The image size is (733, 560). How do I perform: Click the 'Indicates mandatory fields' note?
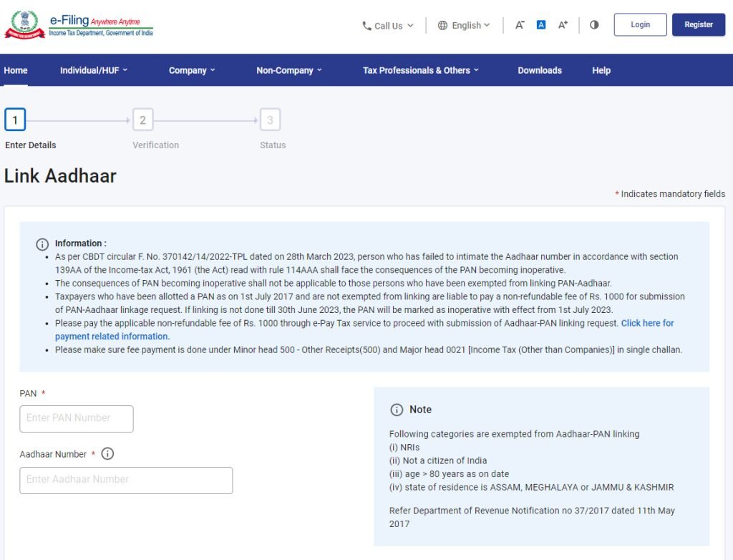[670, 193]
